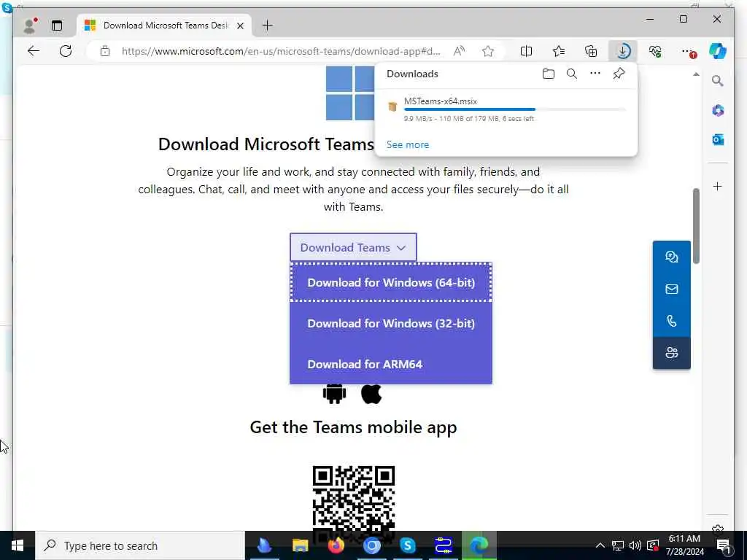Click the Apple icon

coord(371,394)
